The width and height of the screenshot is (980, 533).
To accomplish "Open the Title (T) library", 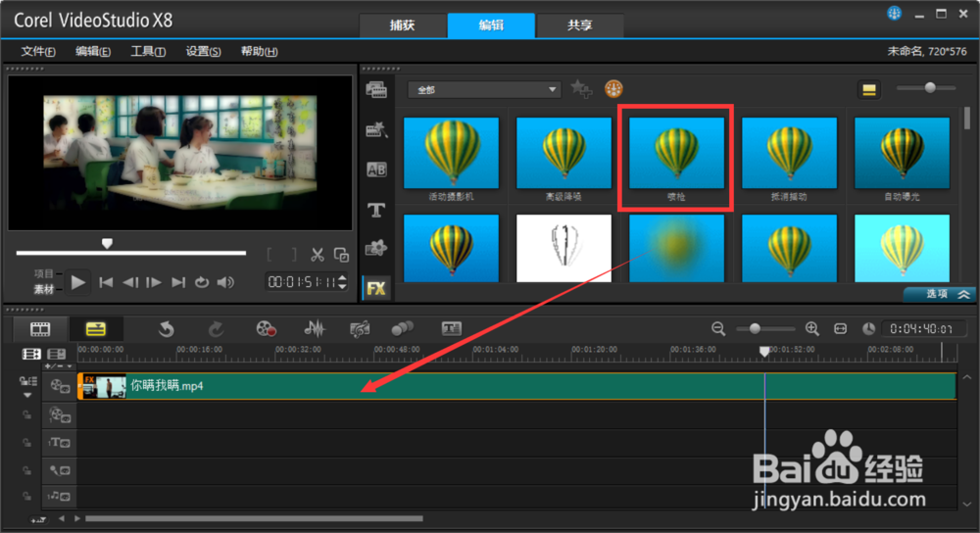I will click(376, 210).
